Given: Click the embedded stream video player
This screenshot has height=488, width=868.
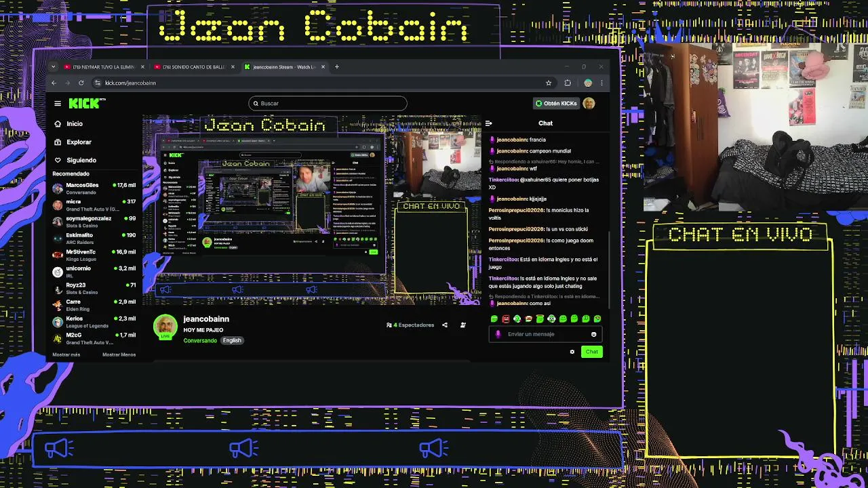Looking at the screenshot, I should coord(312,210).
